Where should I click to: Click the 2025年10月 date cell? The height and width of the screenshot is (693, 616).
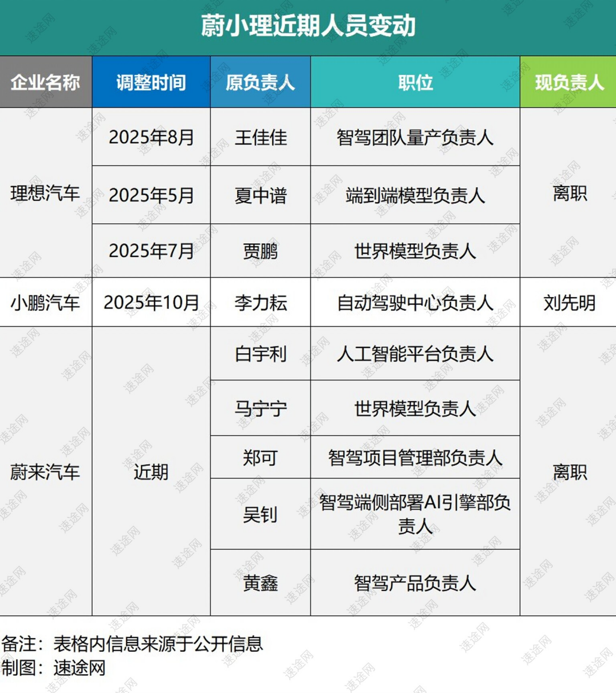tap(151, 302)
